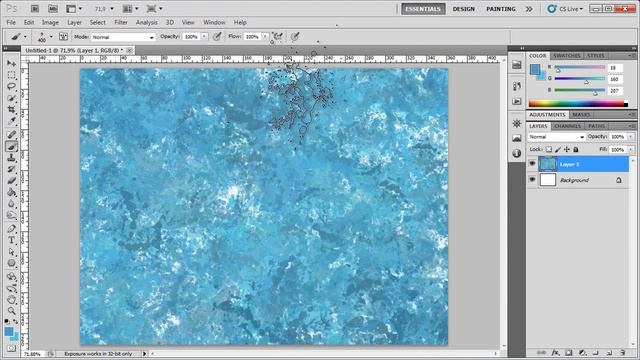Image resolution: width=640 pixels, height=360 pixels.
Task: Select the Brush tool in toolbox
Action: pos(11,146)
